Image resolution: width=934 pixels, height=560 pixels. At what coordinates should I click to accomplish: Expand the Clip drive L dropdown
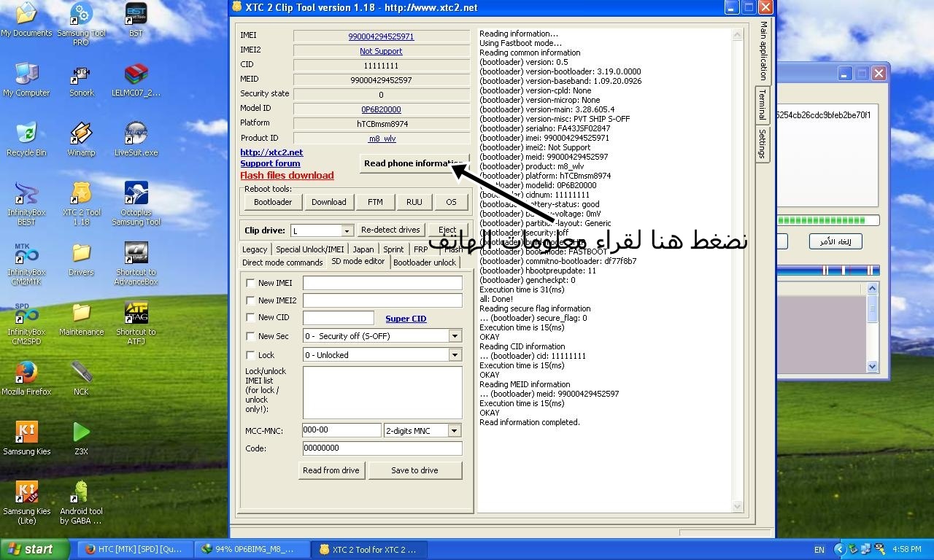click(347, 230)
